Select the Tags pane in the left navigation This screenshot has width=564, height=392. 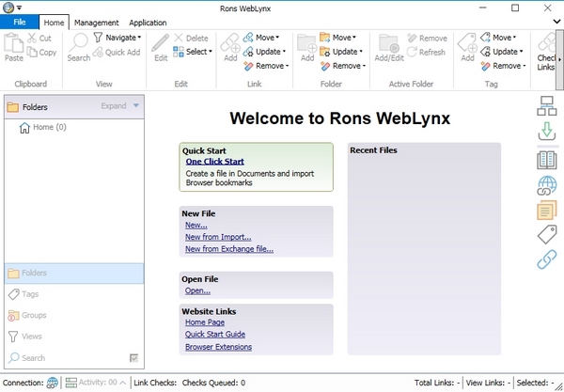[74, 294]
